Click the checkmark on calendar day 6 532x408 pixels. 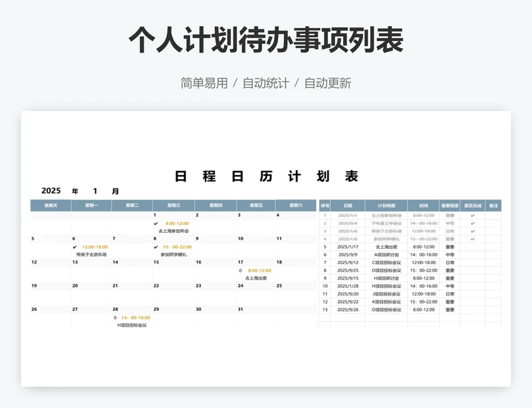74,247
